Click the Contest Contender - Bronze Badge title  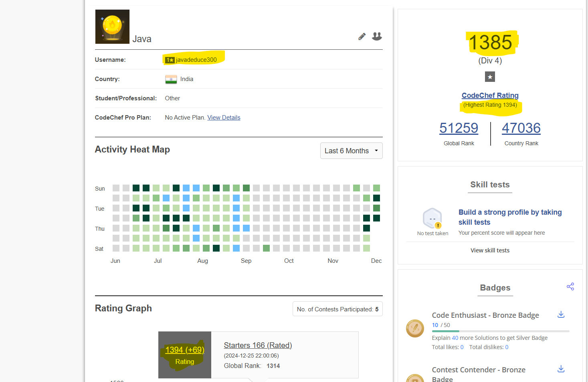pyautogui.click(x=479, y=374)
